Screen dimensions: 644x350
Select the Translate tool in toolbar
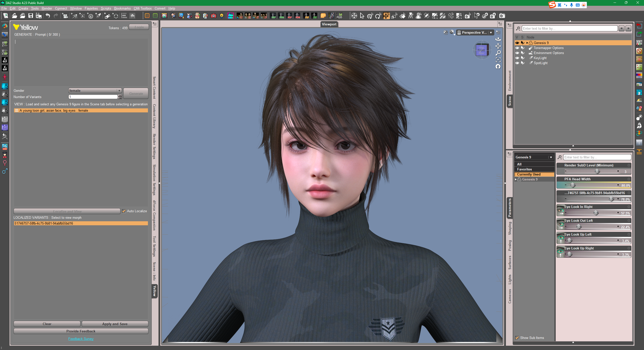[x=386, y=16]
